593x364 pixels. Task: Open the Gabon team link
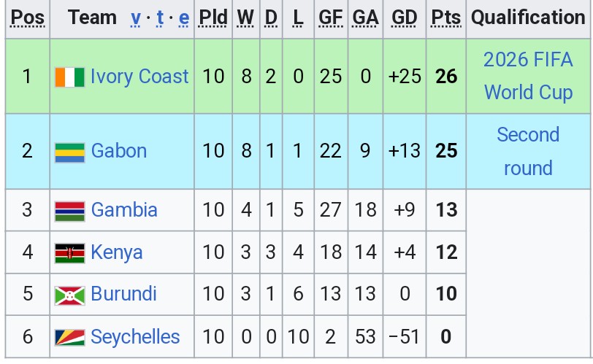pyautogui.click(x=118, y=151)
